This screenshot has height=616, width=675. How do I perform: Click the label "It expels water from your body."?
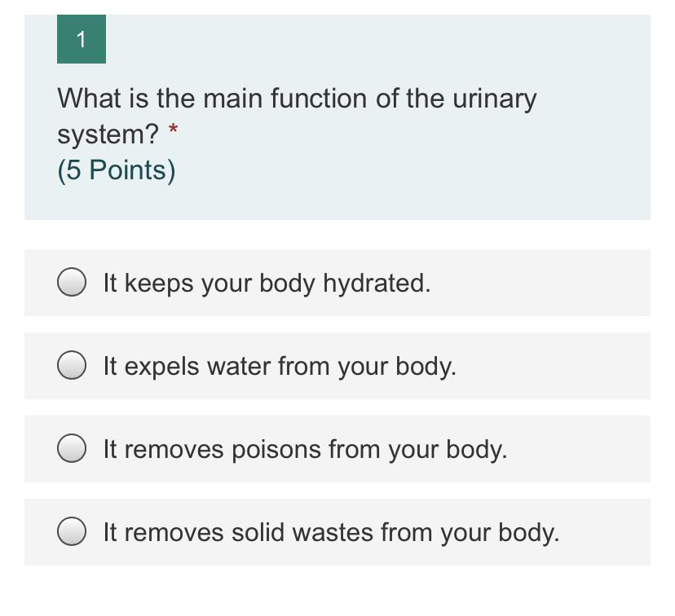[x=280, y=367]
